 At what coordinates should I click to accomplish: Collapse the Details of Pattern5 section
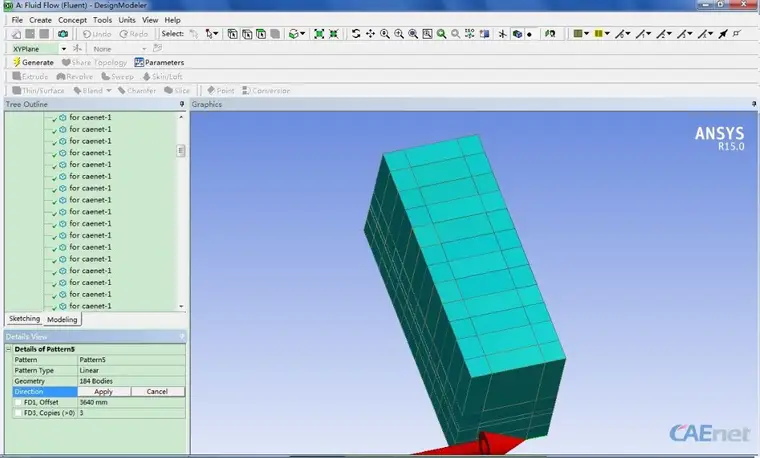tap(8, 349)
